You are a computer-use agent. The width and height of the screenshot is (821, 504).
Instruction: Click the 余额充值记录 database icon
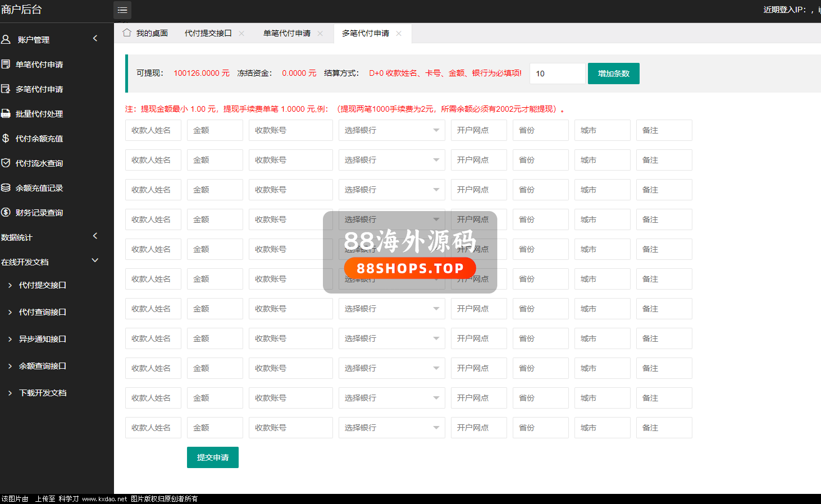pyautogui.click(x=6, y=187)
